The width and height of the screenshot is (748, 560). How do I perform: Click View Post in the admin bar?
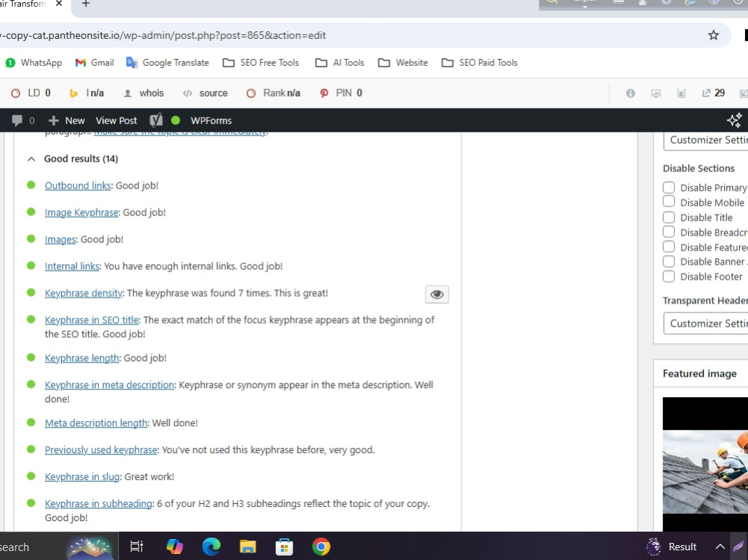[116, 120]
